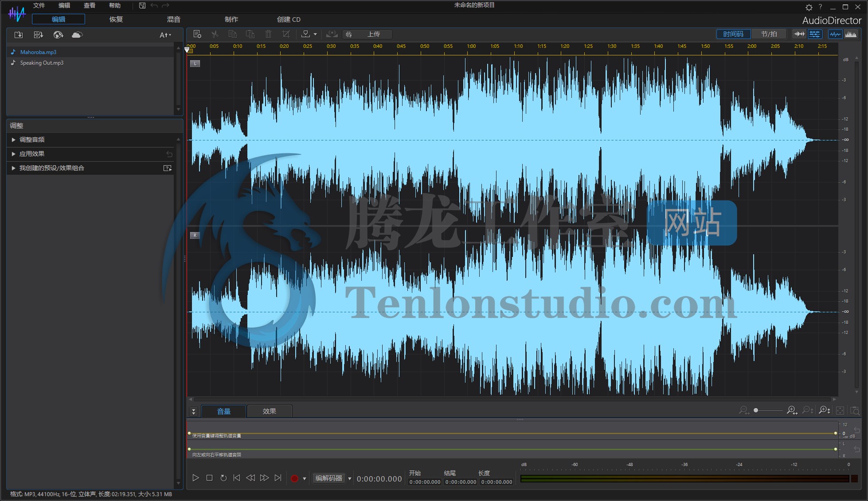Click import preset icon beside 我创建的预设
This screenshot has width=868, height=501.
tap(168, 168)
